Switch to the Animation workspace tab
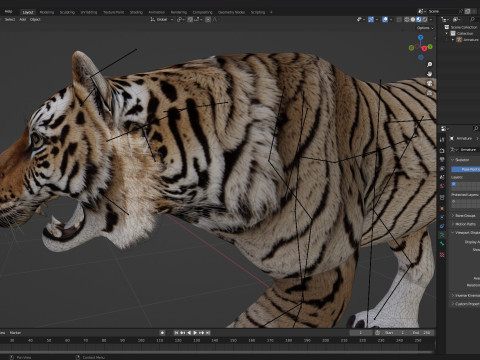The width and height of the screenshot is (480, 360). pyautogui.click(x=156, y=12)
